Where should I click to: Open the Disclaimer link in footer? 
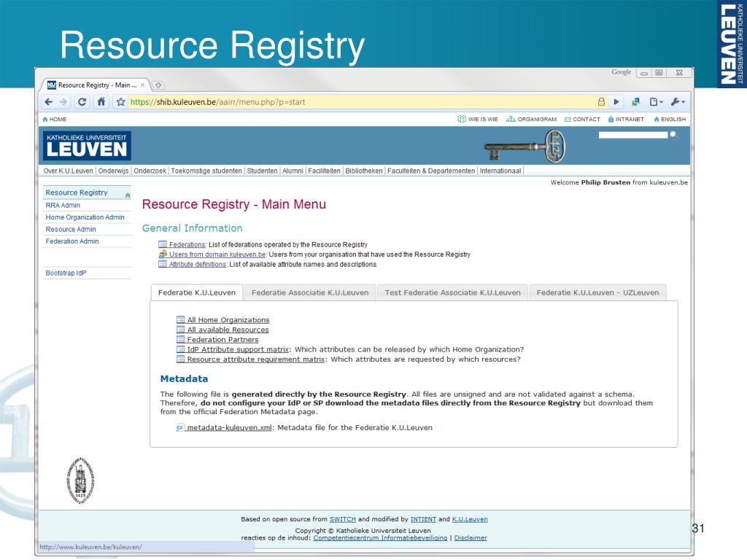471,537
